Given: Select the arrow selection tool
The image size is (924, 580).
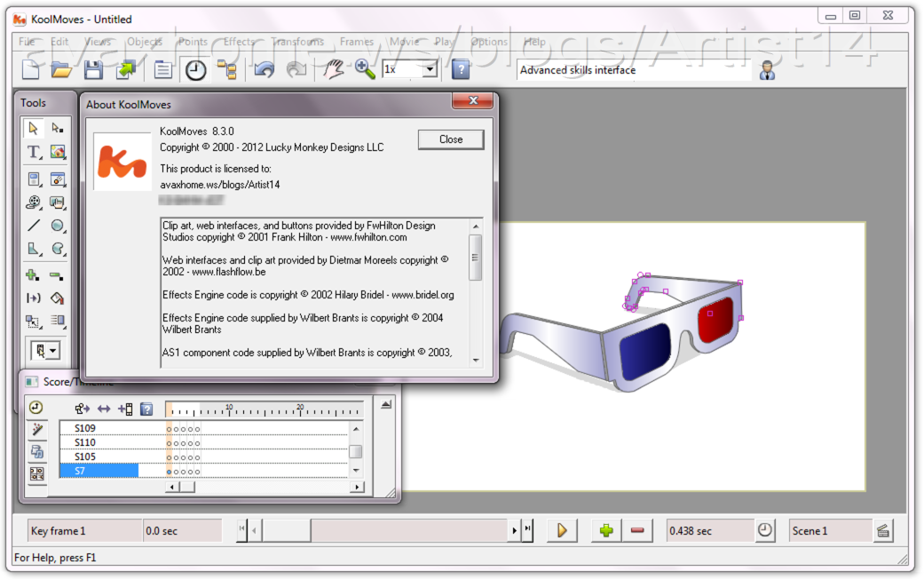Looking at the screenshot, I should (x=34, y=128).
